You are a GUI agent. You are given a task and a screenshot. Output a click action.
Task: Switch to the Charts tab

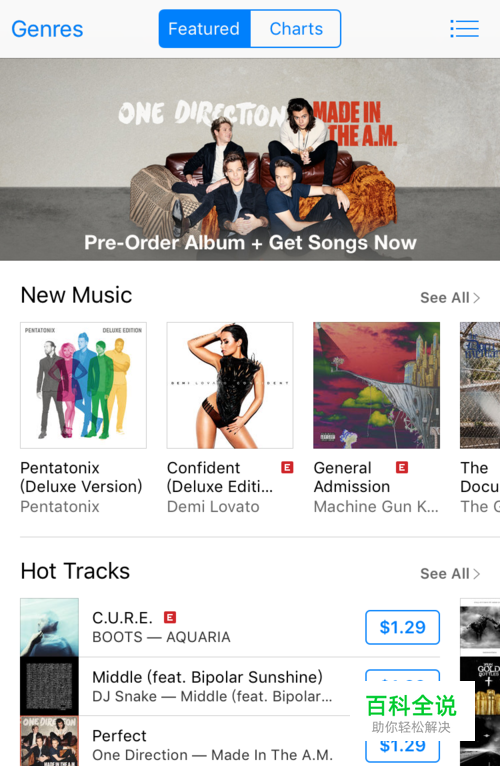point(296,29)
